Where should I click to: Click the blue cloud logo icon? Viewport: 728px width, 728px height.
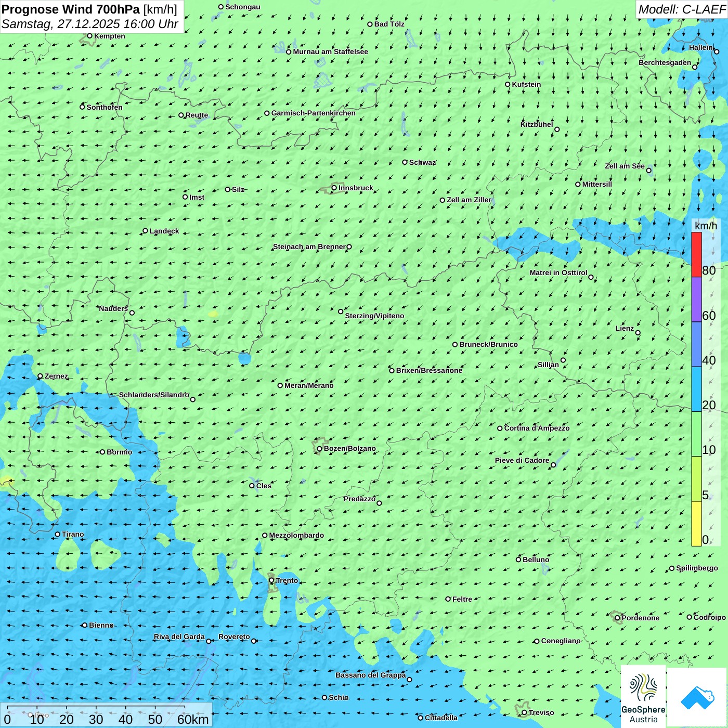coord(697,697)
